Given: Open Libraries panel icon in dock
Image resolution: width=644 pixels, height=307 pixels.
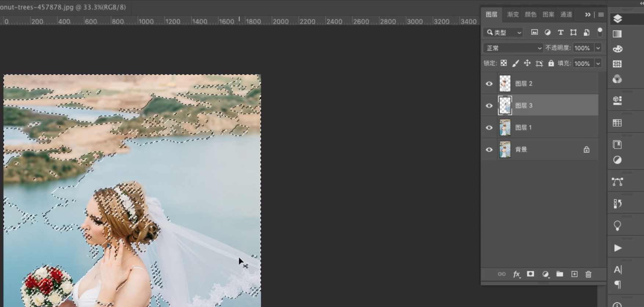Looking at the screenshot, I should point(617,145).
